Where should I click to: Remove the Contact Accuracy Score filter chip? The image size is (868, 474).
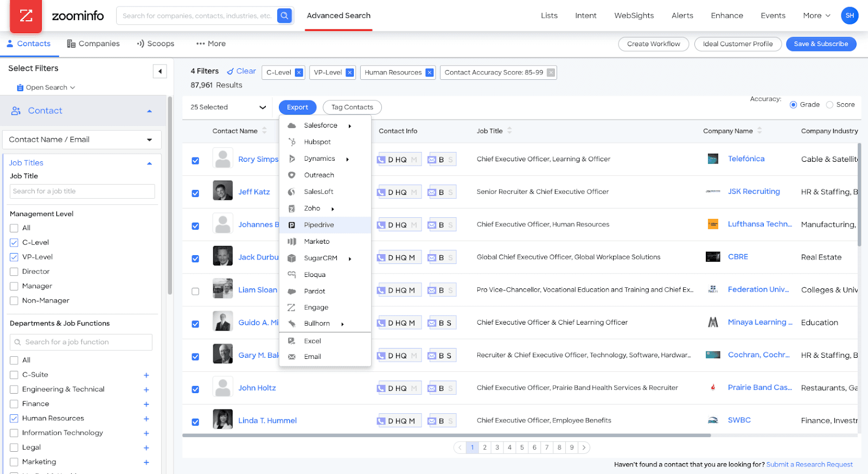tap(551, 73)
